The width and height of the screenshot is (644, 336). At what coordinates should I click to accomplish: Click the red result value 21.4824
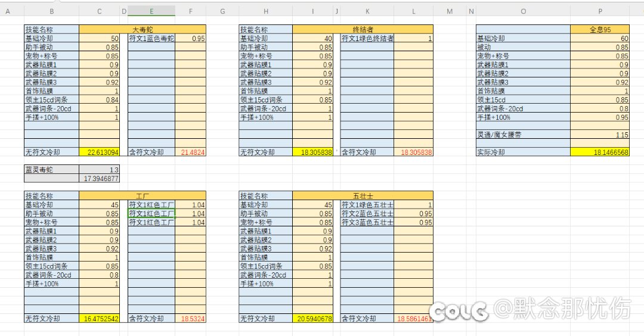[x=191, y=152]
